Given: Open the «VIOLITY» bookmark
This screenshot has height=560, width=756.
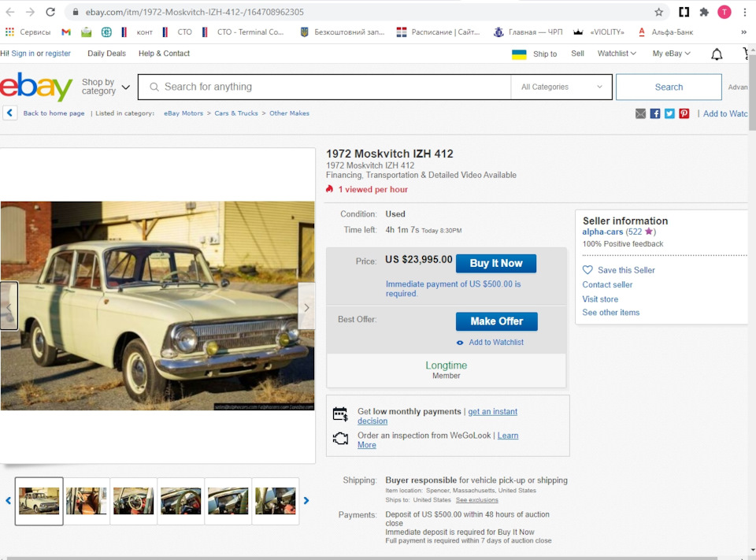Looking at the screenshot, I should click(598, 32).
